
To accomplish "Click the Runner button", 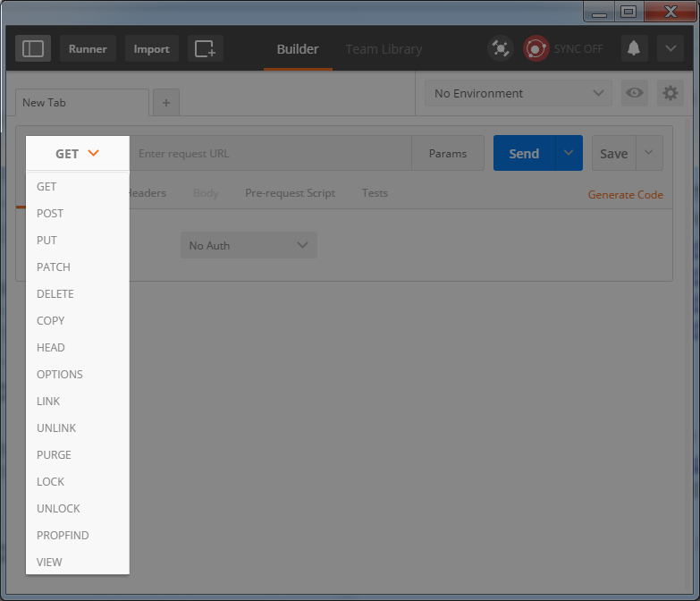I will (x=88, y=48).
